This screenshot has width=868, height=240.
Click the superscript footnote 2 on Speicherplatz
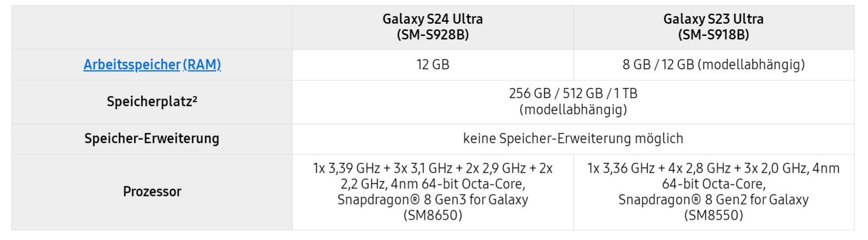point(195,99)
